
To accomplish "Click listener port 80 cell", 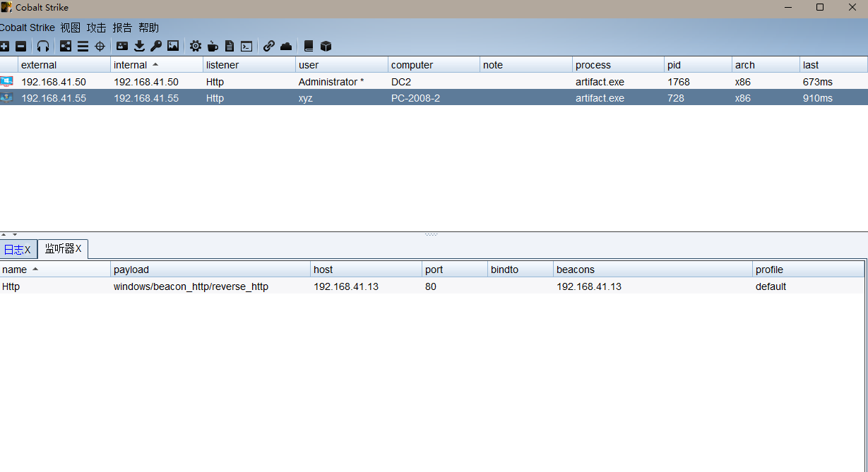I will [x=455, y=286].
